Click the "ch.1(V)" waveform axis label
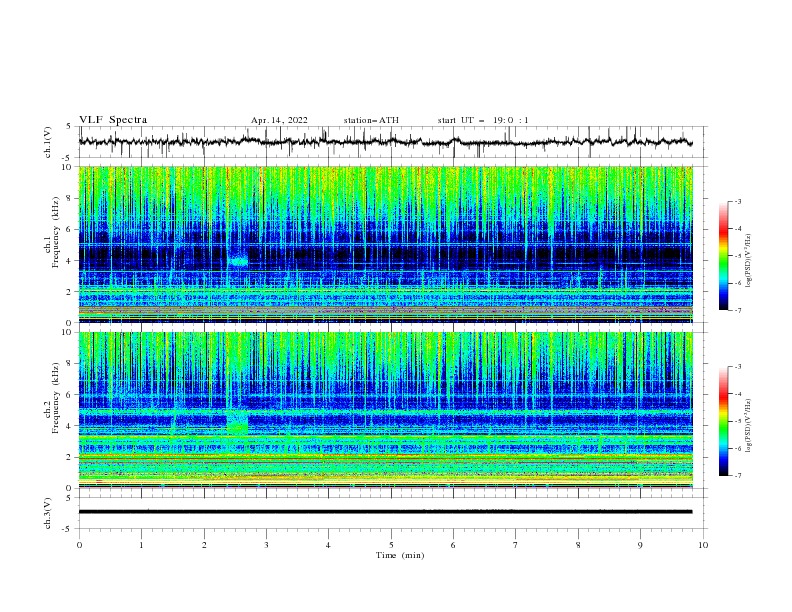Screen dimensions: 792x612 [48, 142]
